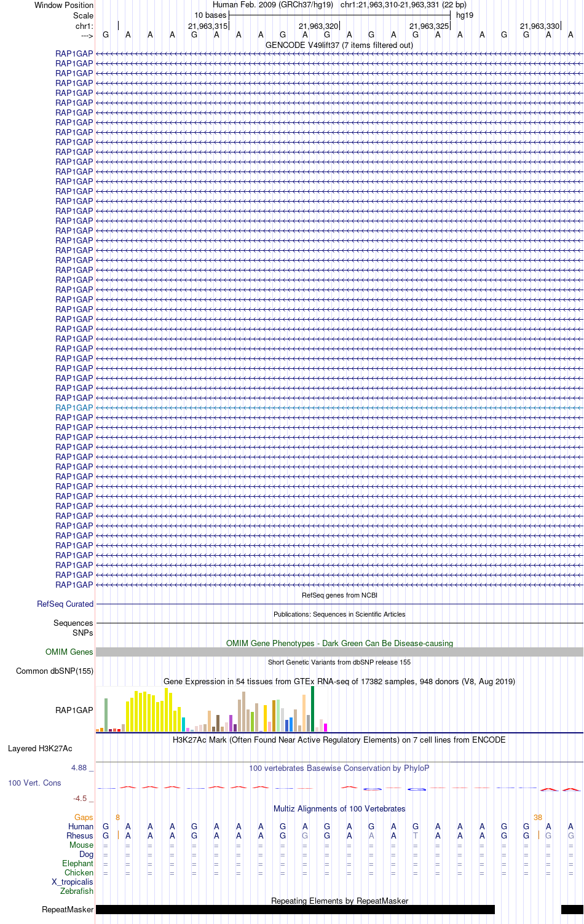Open the Gene Expression in 54 tissues GTEx title
The image size is (584, 924).
(339, 681)
